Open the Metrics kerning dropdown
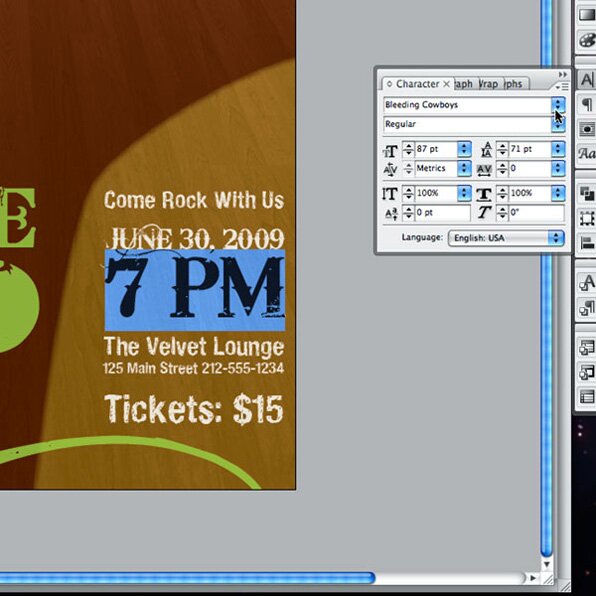 pos(464,168)
